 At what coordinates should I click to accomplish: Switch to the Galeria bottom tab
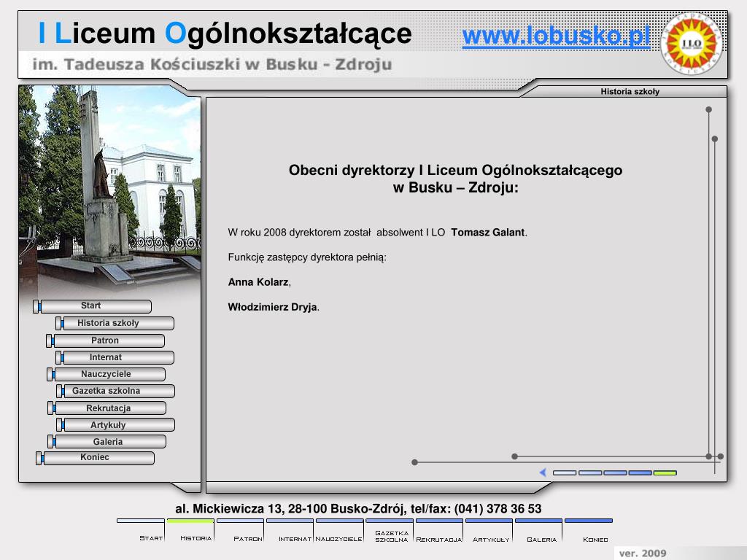[x=539, y=531]
